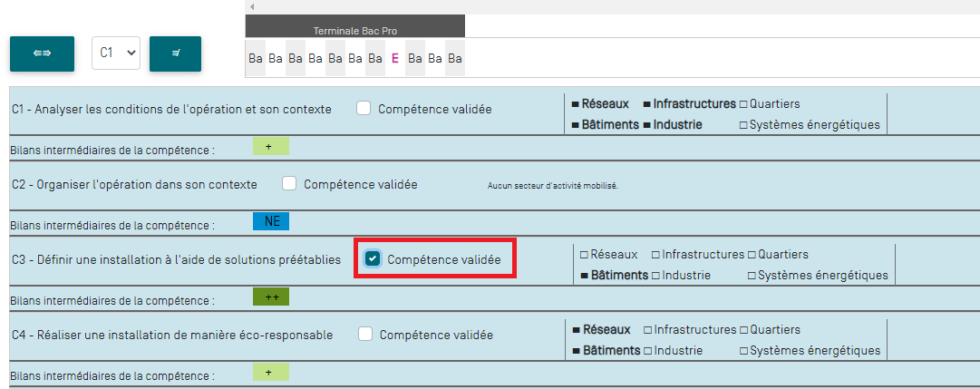Uncheck Compétence validée for C3
Screen dimensions: 980x389
pos(373,259)
